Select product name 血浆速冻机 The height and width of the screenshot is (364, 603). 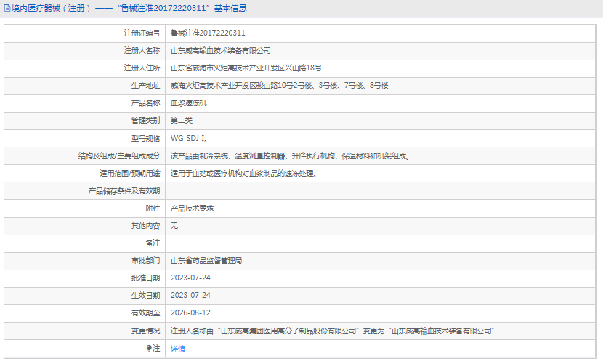point(189,103)
